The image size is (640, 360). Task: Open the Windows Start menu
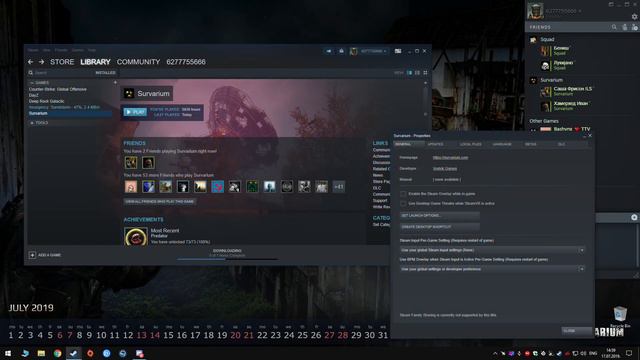(7, 353)
